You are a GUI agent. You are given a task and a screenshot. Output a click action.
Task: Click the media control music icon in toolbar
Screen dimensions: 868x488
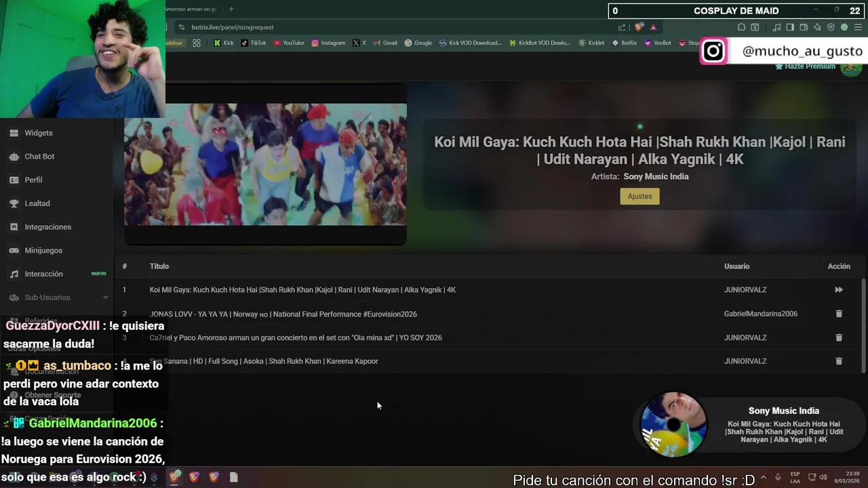point(777,27)
